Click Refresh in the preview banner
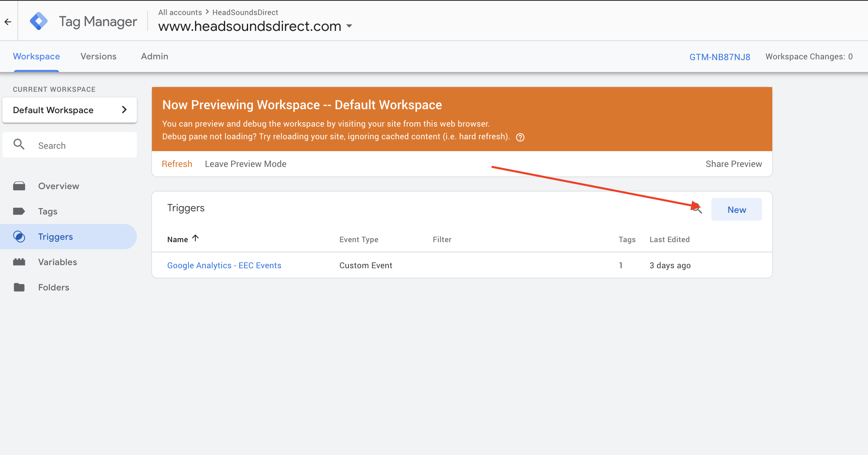The height and width of the screenshot is (455, 868). (177, 164)
